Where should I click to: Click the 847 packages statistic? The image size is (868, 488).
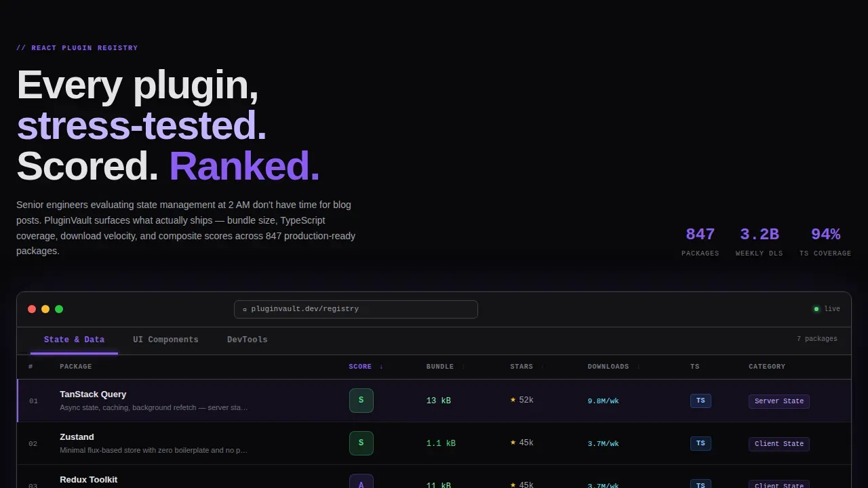pyautogui.click(x=701, y=242)
